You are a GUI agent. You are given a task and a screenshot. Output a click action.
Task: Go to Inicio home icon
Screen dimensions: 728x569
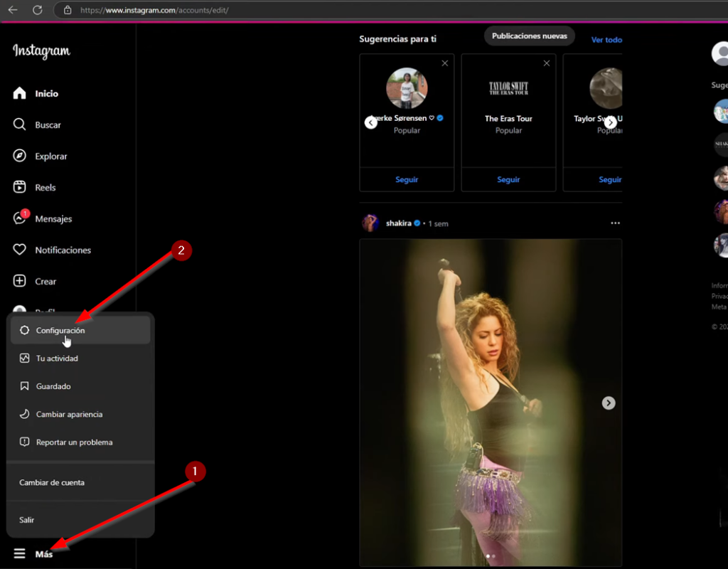click(x=19, y=93)
